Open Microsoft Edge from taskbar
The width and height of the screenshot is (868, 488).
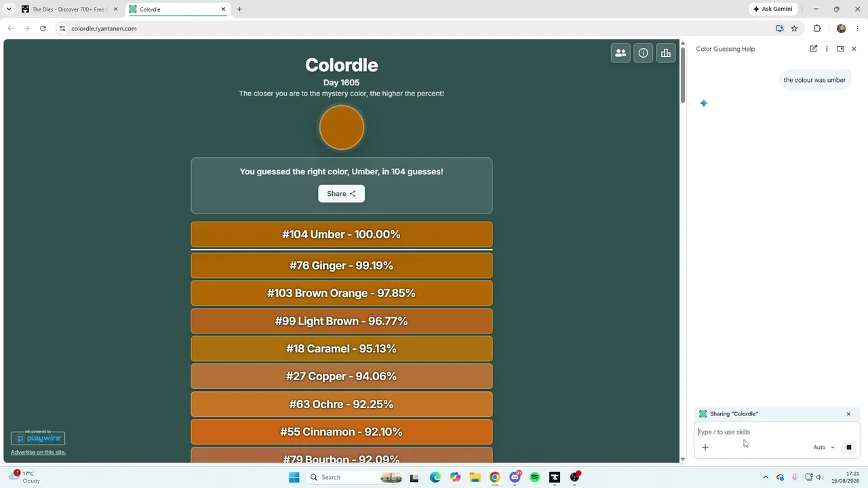click(435, 477)
